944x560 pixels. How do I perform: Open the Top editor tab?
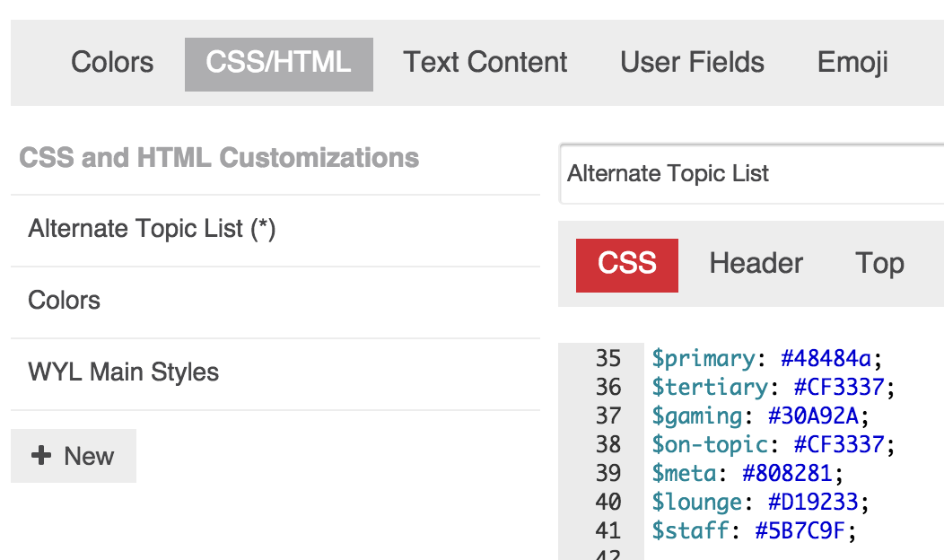tap(878, 264)
